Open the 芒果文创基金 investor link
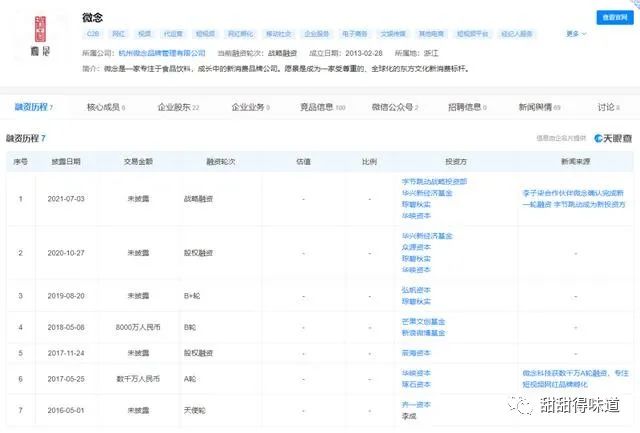 (423, 322)
